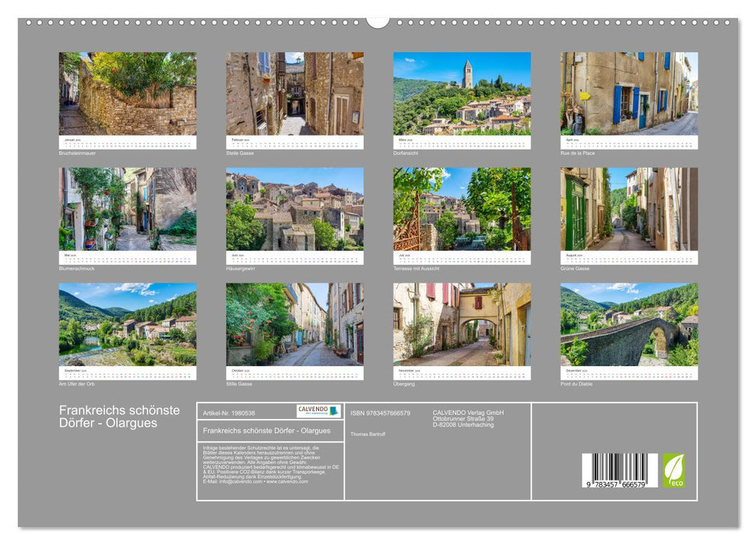Click the ISBN 9783457666579 text
756x545 pixels.
(x=381, y=412)
